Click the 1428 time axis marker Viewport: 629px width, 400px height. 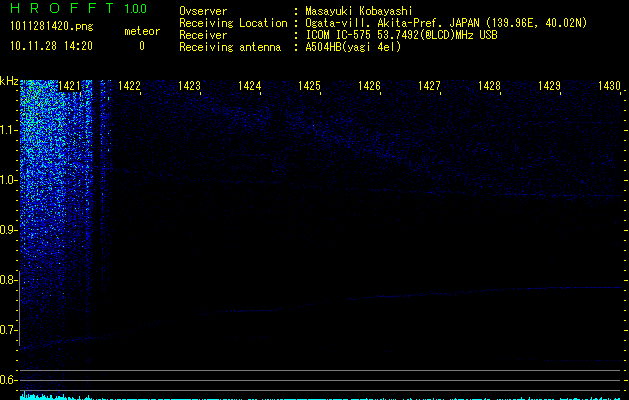pyautogui.click(x=489, y=86)
